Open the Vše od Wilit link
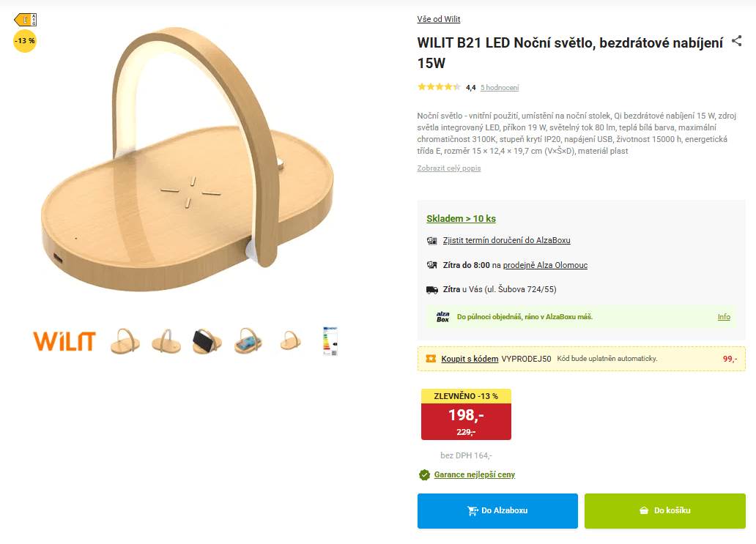 coord(439,19)
